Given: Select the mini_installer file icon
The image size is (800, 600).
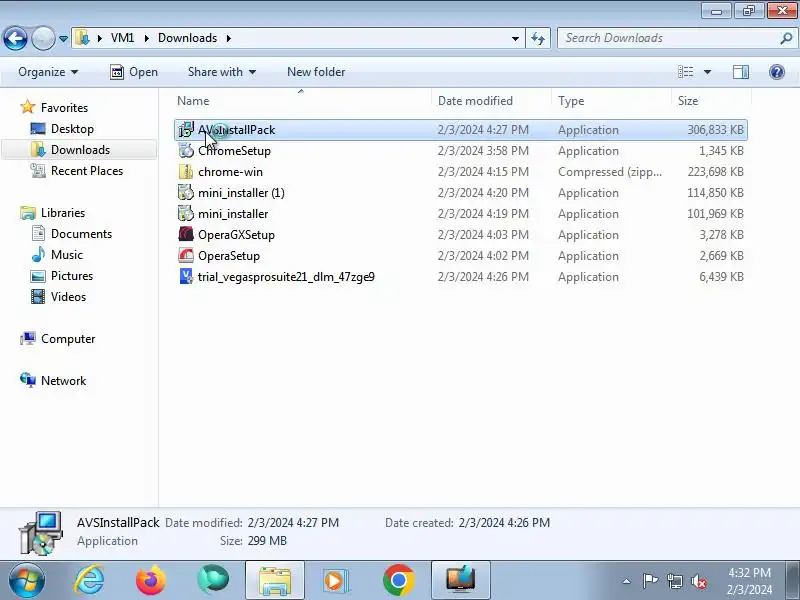Looking at the screenshot, I should tap(186, 213).
